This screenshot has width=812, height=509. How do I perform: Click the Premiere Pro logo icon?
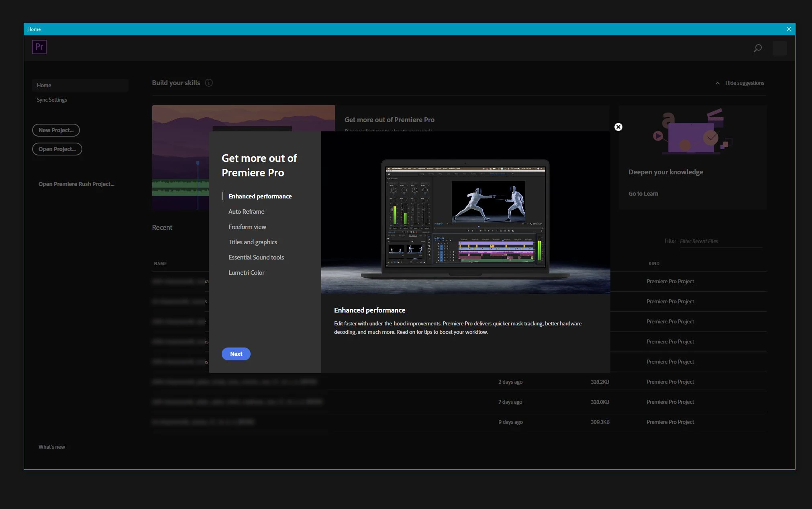(39, 47)
